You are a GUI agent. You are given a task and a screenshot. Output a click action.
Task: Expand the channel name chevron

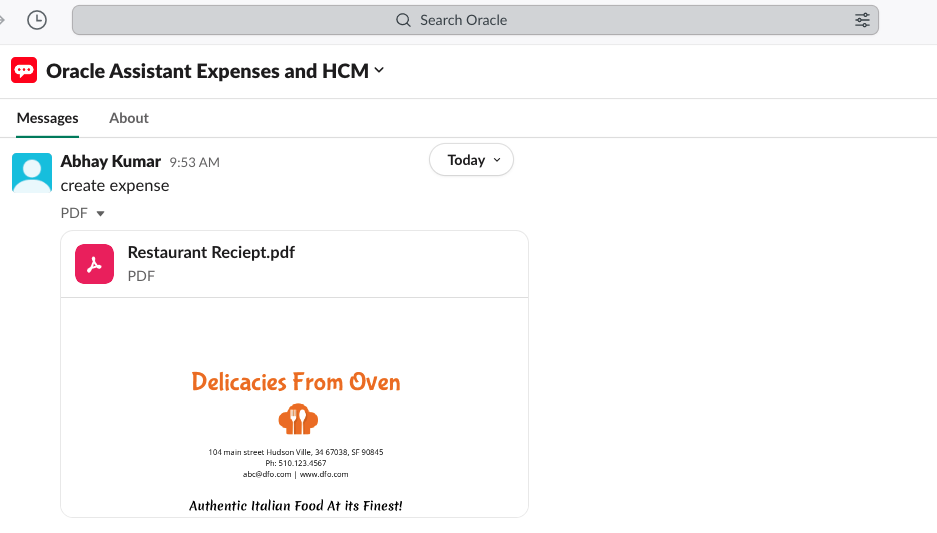click(x=379, y=70)
